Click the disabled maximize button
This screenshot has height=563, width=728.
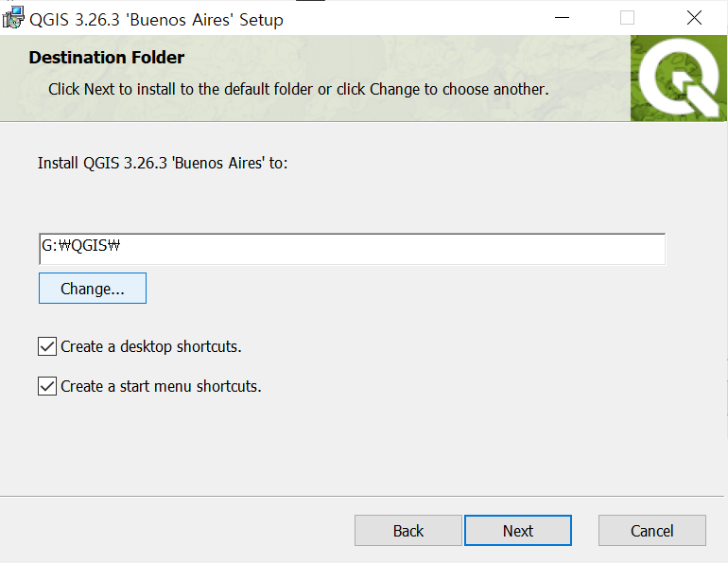627,18
